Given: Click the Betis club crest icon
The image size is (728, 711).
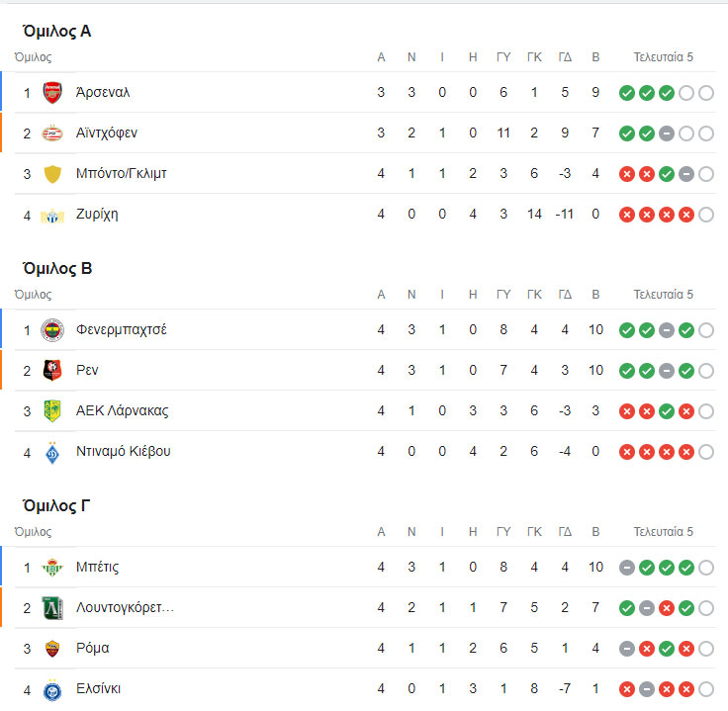Looking at the screenshot, I should pyautogui.click(x=52, y=568).
